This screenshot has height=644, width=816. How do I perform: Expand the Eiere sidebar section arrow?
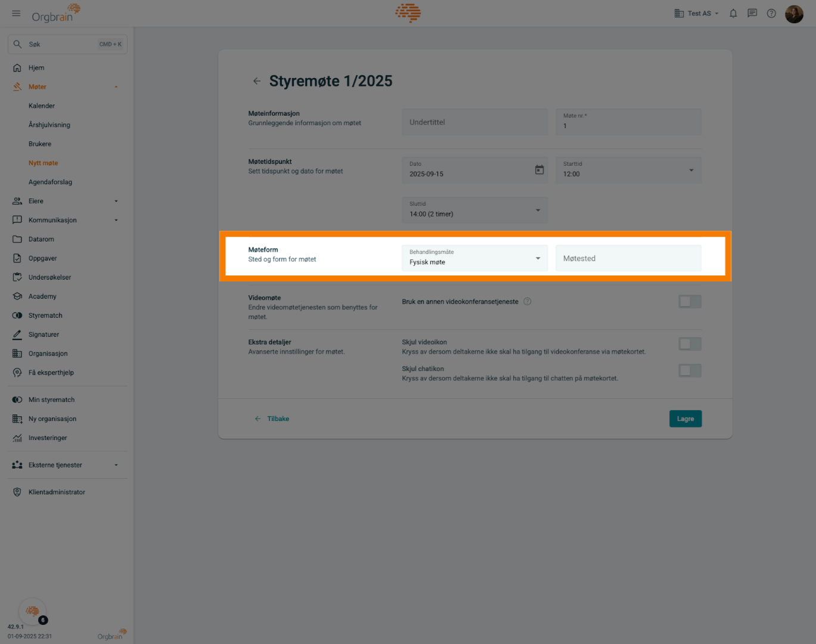[x=116, y=202]
